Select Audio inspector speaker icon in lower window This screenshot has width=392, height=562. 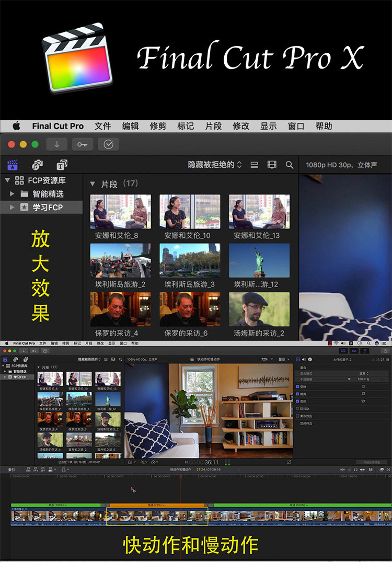coord(304,360)
